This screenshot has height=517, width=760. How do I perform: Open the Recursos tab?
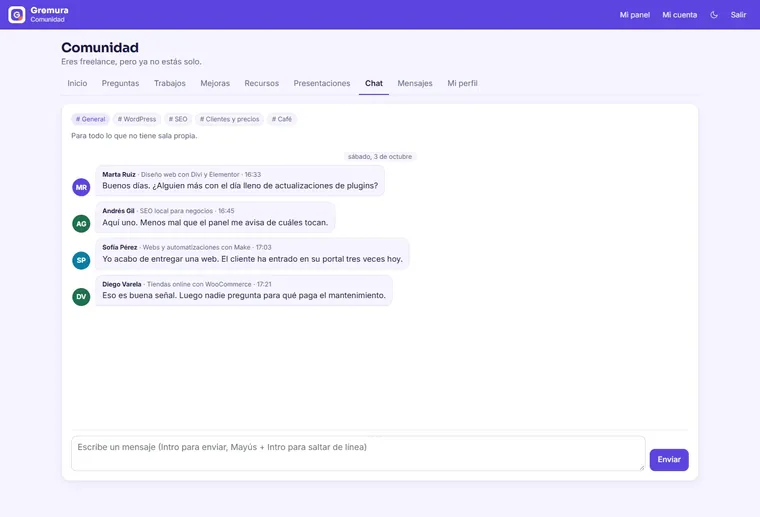click(262, 83)
